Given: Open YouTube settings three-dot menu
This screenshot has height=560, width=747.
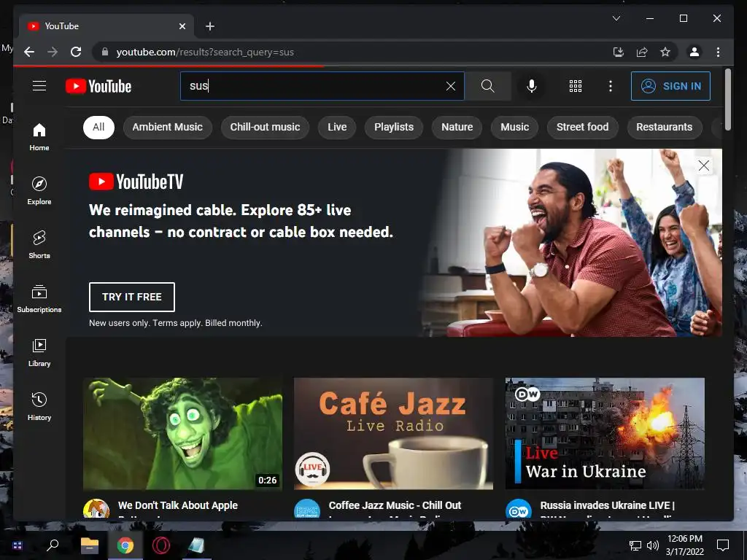Looking at the screenshot, I should point(611,86).
